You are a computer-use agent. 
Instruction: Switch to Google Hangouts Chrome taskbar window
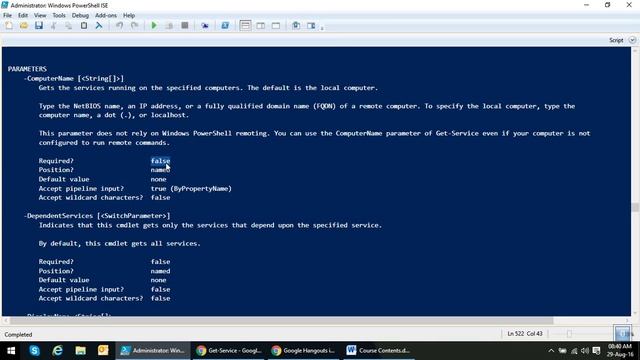[304, 350]
